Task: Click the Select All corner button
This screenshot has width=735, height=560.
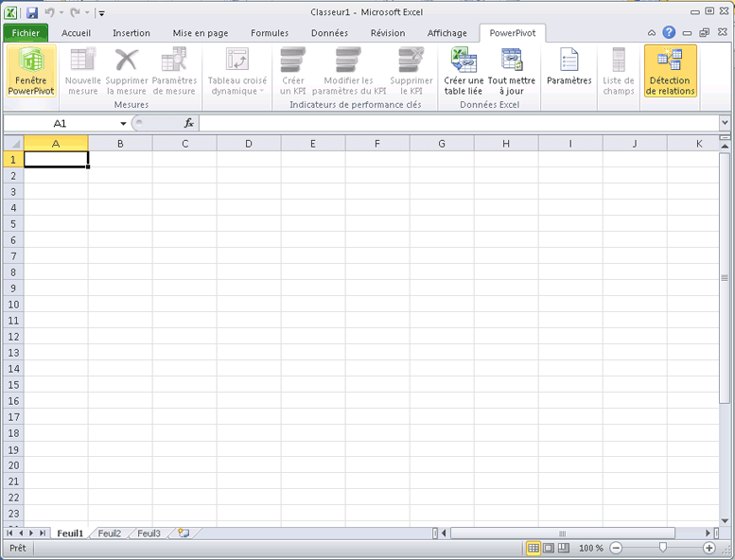Action: point(13,144)
